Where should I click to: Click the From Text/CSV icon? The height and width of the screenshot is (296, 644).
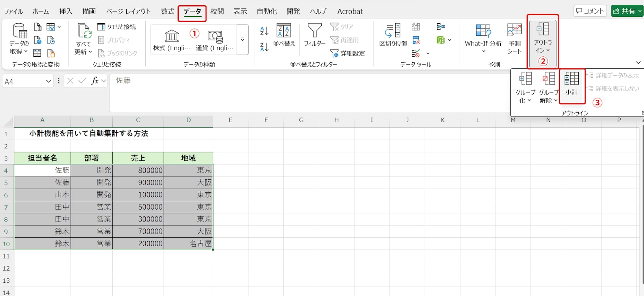point(38,27)
